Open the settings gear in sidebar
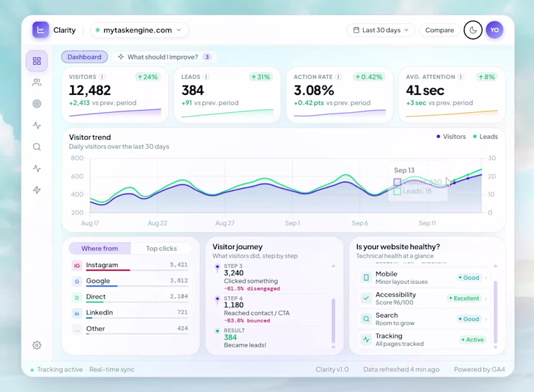Screen dimensions: 534x392 tap(37, 345)
